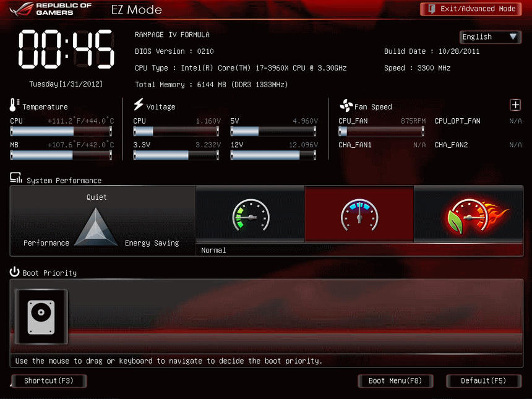Click the clock display showing 00:45

point(65,49)
